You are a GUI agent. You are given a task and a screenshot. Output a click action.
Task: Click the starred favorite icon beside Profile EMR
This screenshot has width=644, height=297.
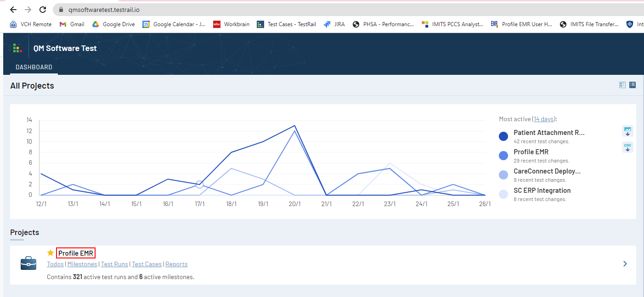(x=50, y=252)
